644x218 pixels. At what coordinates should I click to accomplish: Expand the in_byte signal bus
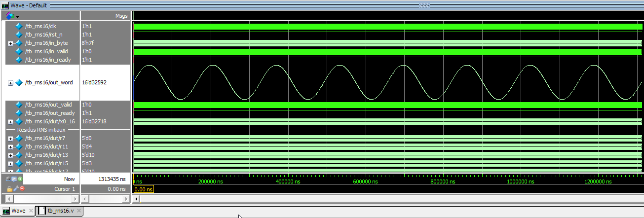pos(10,43)
